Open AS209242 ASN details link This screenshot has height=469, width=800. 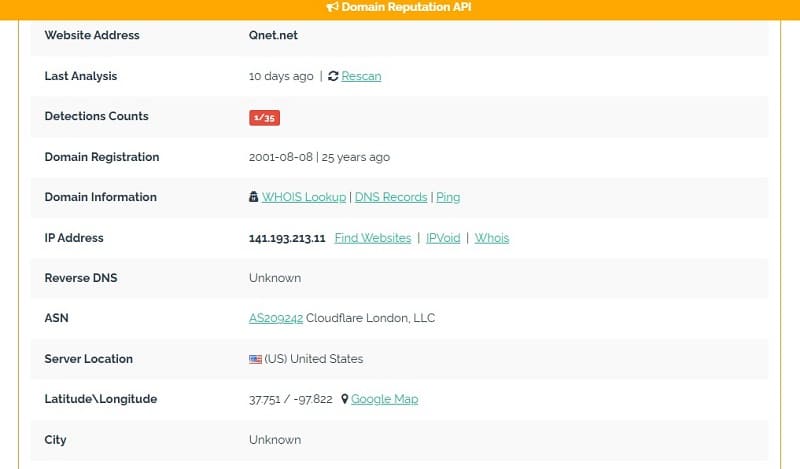coord(276,318)
